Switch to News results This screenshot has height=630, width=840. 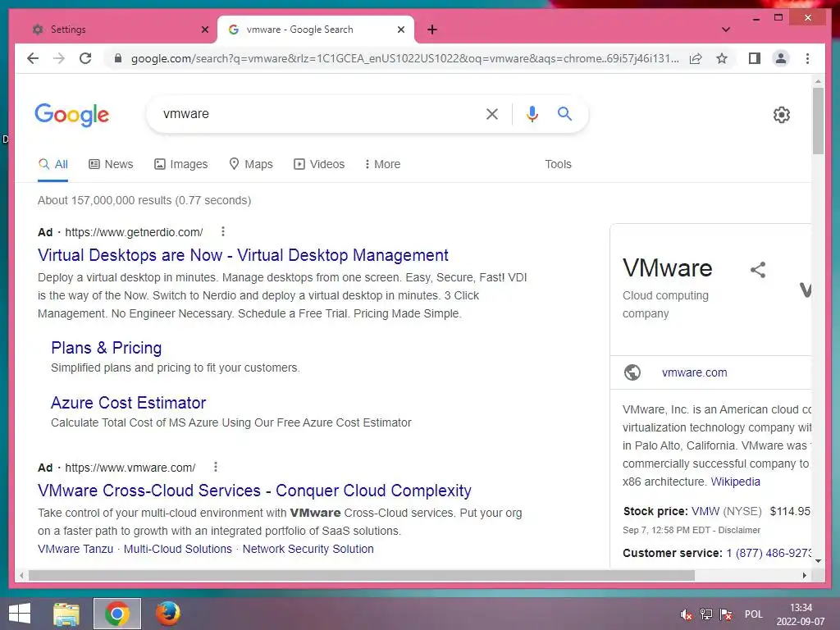tap(111, 164)
